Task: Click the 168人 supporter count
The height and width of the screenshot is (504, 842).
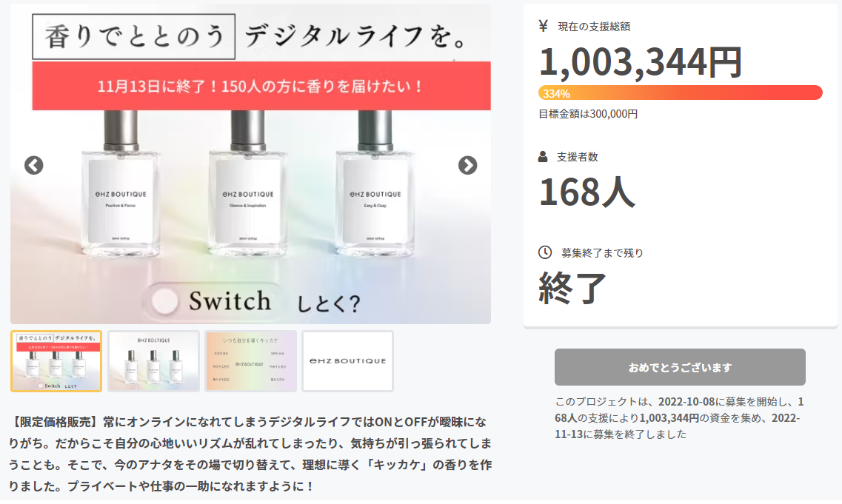Action: tap(587, 191)
